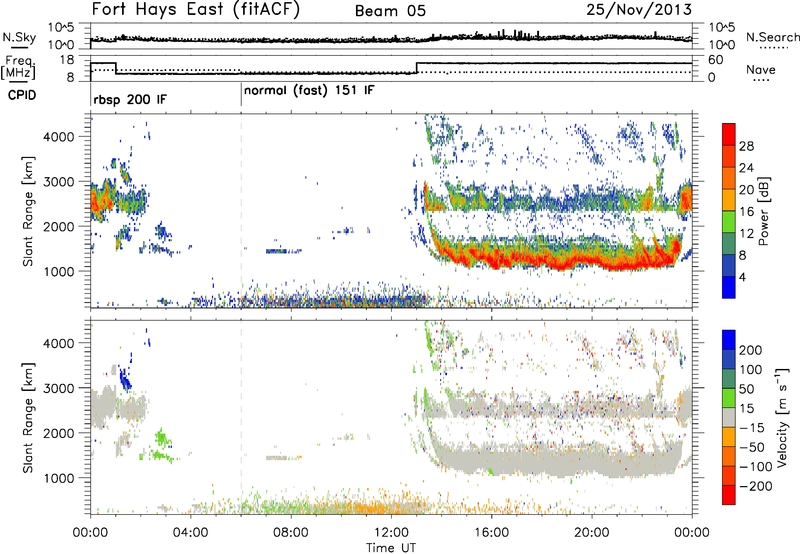Click the "-15" label on Velocity colorbar
Image resolution: width=800 pixels, height=554 pixels.
[752, 428]
